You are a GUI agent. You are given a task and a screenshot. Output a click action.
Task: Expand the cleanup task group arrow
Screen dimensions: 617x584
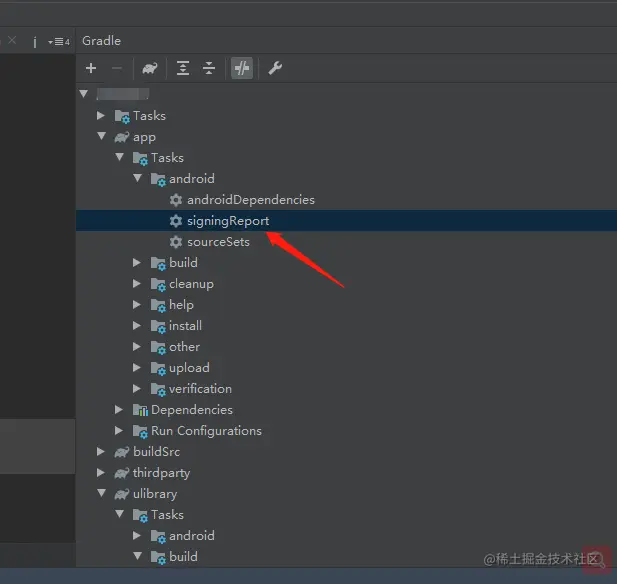click(x=137, y=283)
